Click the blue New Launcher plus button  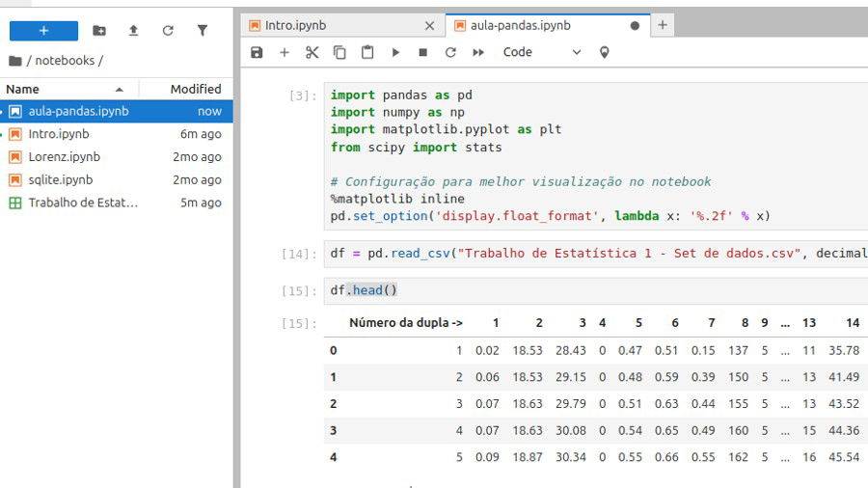click(x=43, y=31)
